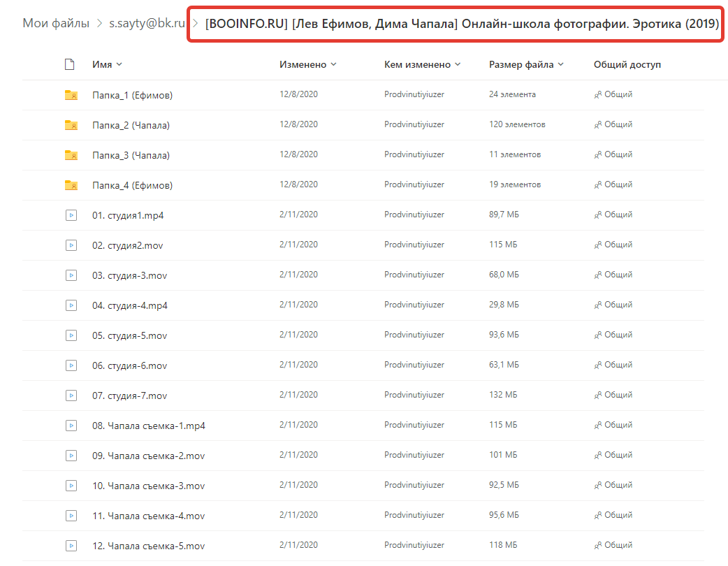Viewport: 728px width, 566px height.
Task: Open file 10. Чапала съемка-3.mov
Action: [x=149, y=486]
